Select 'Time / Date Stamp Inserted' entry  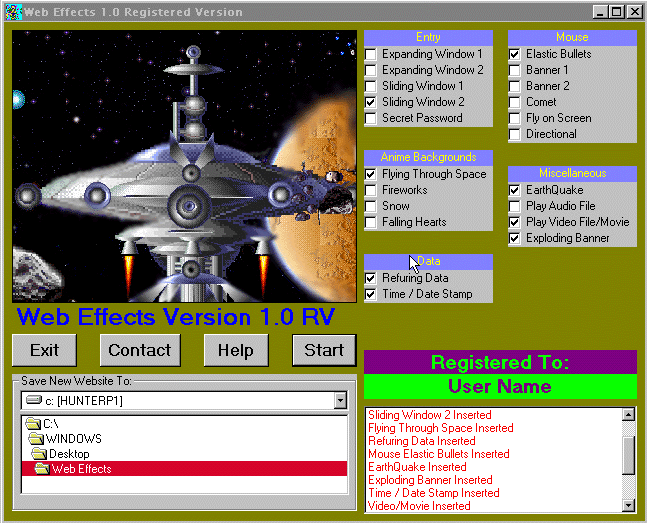[434, 493]
